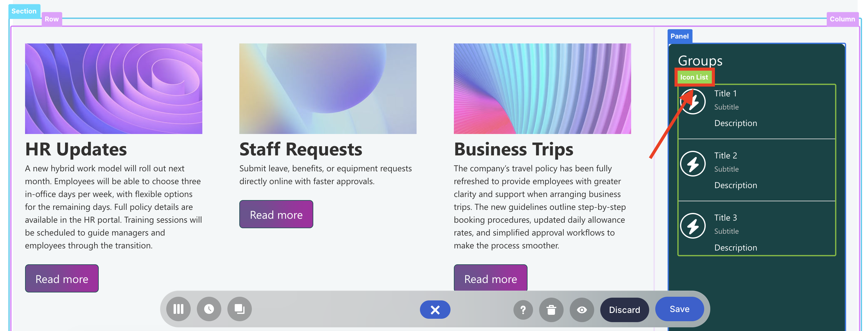Click the columns layout icon in toolbar
Screen dimensions: 868x331
click(x=178, y=309)
